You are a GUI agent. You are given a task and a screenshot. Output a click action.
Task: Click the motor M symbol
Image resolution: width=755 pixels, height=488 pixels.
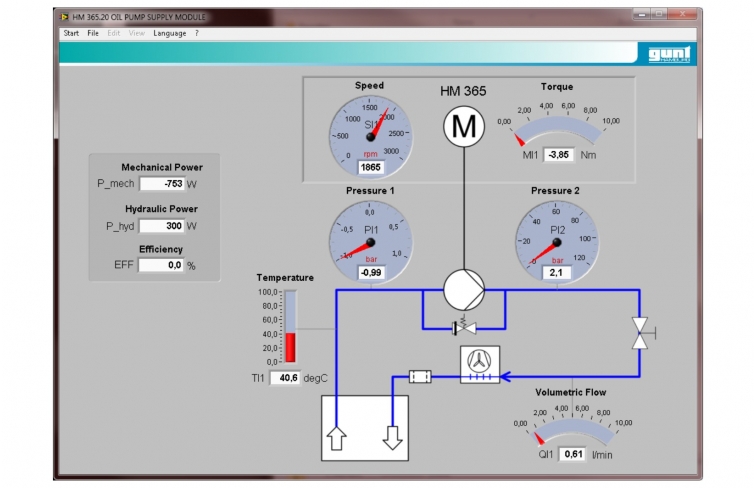[x=464, y=126]
